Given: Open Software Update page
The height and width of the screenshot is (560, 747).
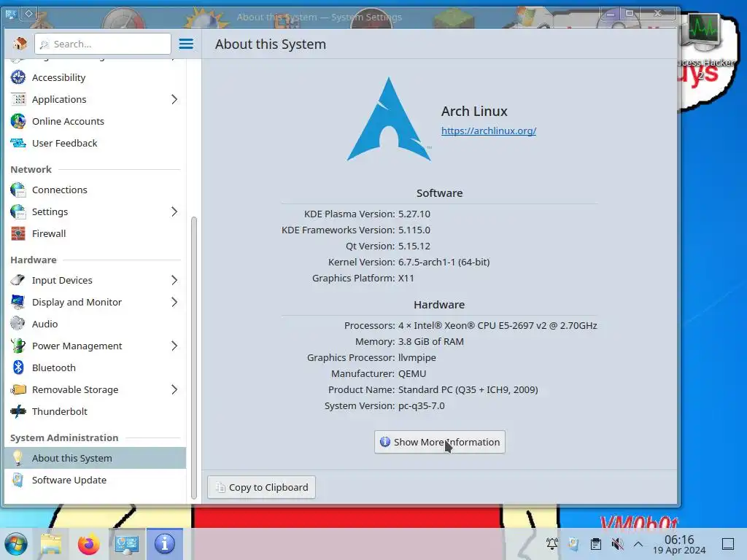Looking at the screenshot, I should coord(96,480).
